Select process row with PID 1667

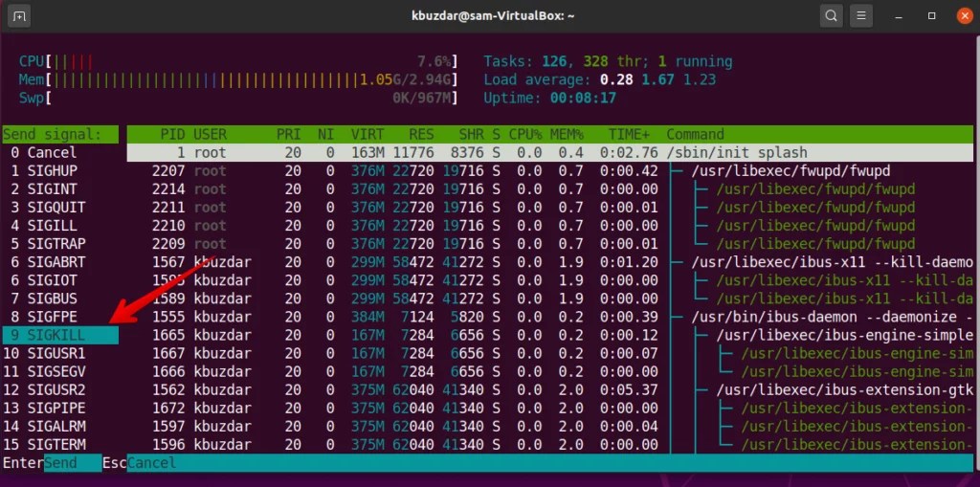pos(550,353)
